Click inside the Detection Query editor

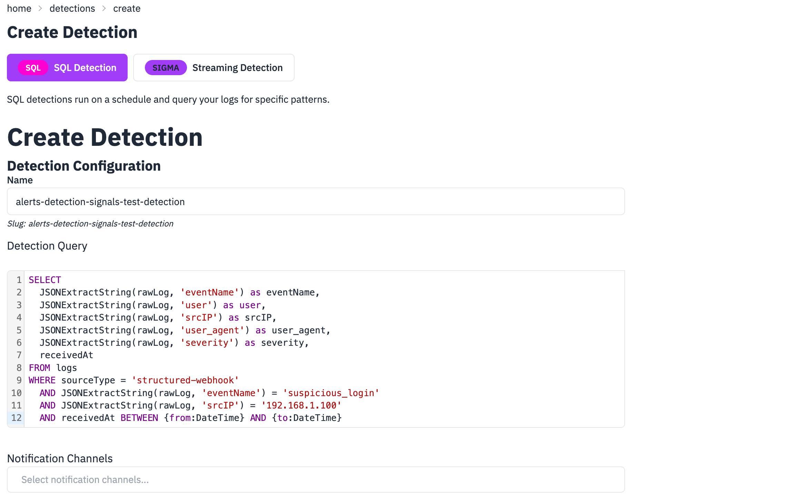[310, 348]
